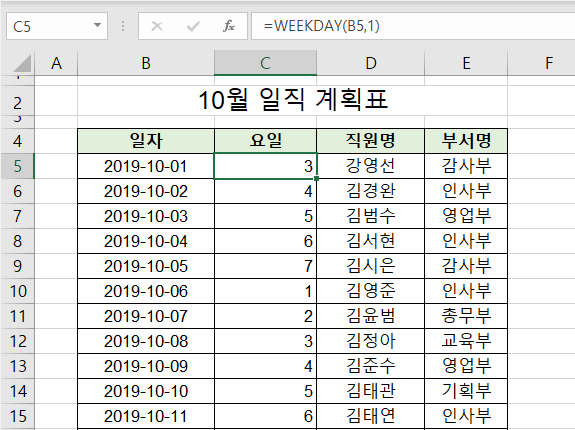575x430 pixels.
Task: Click employee name 강영선
Action: pos(371,166)
